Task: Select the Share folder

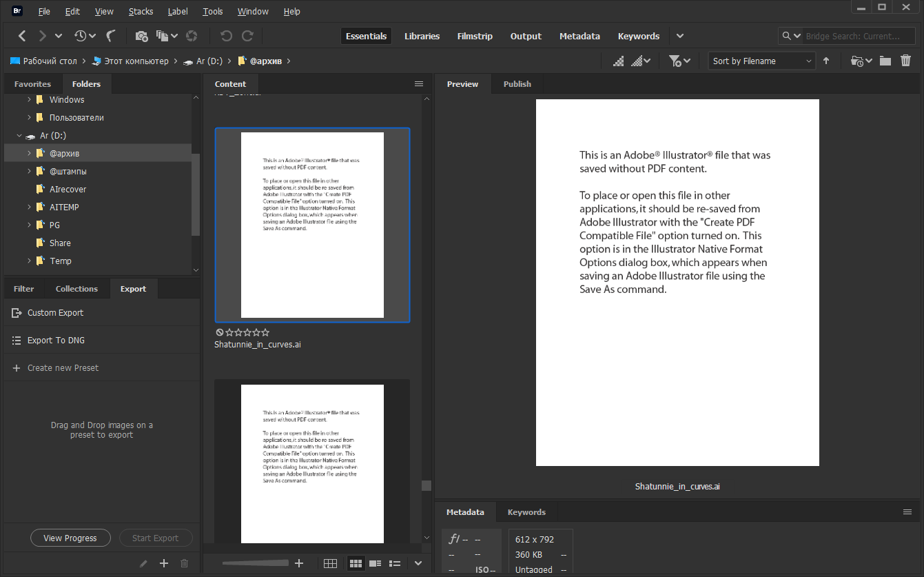Action: (60, 243)
